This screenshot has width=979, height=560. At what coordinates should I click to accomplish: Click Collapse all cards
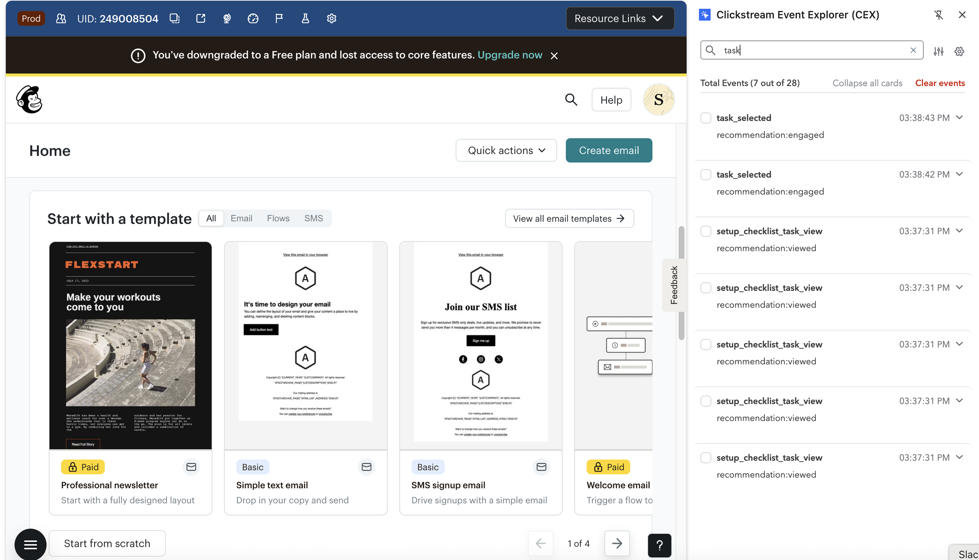point(867,83)
